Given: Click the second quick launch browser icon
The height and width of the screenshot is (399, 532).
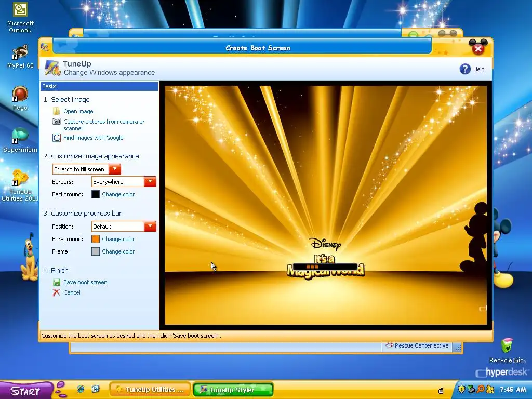Looking at the screenshot, I should [96, 389].
